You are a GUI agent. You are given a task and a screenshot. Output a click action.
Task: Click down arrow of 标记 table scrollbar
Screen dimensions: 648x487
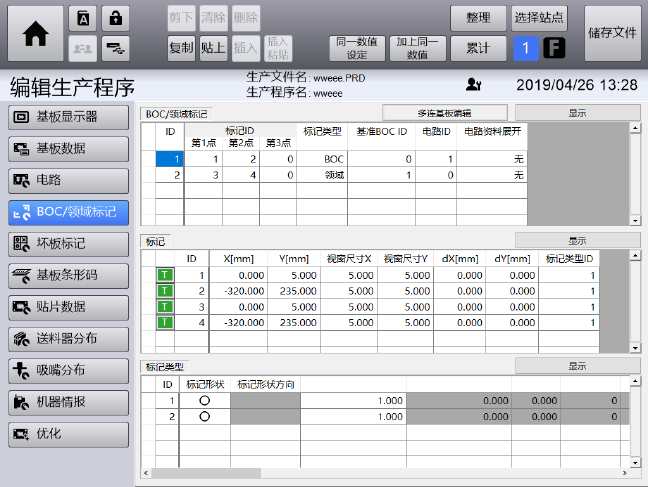[x=635, y=348]
